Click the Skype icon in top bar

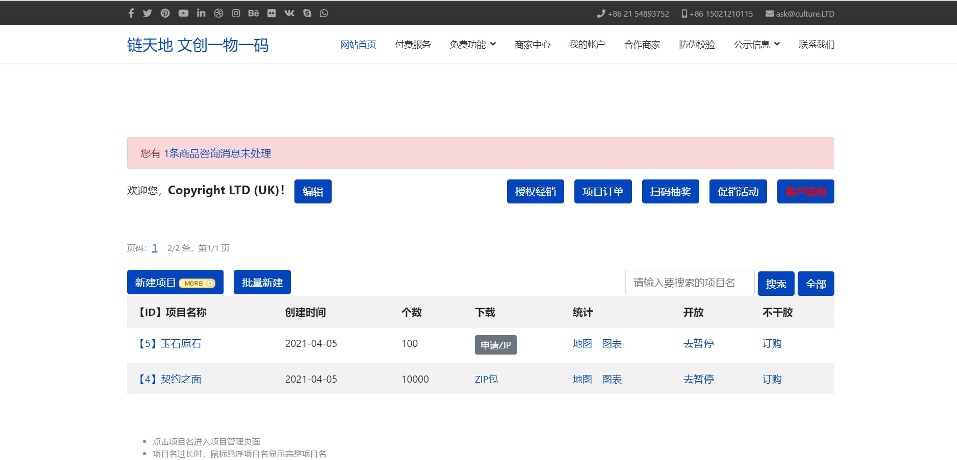tap(307, 13)
